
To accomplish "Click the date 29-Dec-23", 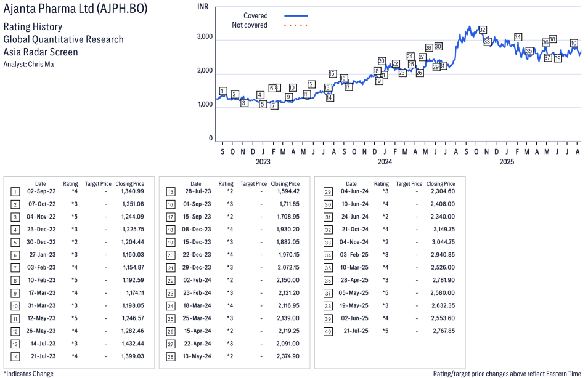I will click(197, 267).
